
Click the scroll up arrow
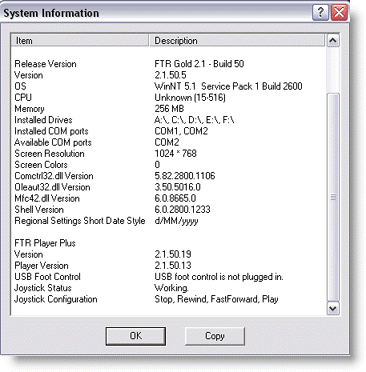click(x=333, y=40)
